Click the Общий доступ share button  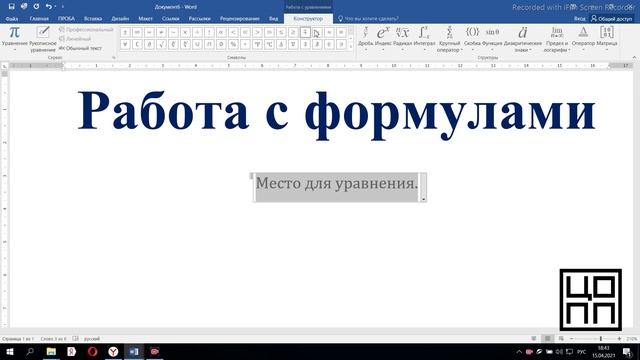(x=611, y=19)
